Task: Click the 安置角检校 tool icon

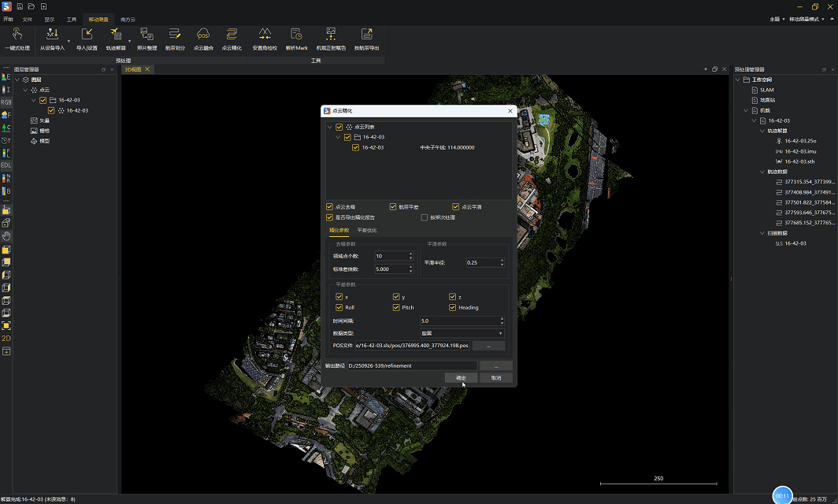Action: 265,35
